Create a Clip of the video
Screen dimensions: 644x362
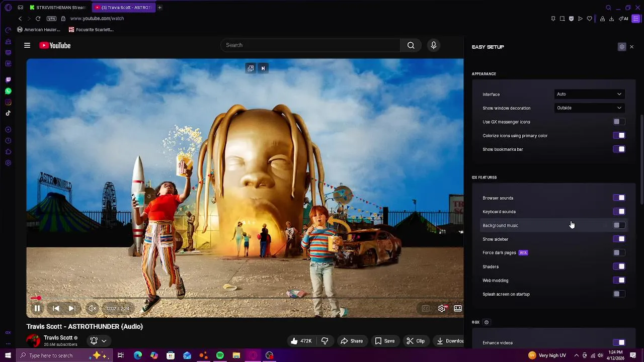point(416,341)
